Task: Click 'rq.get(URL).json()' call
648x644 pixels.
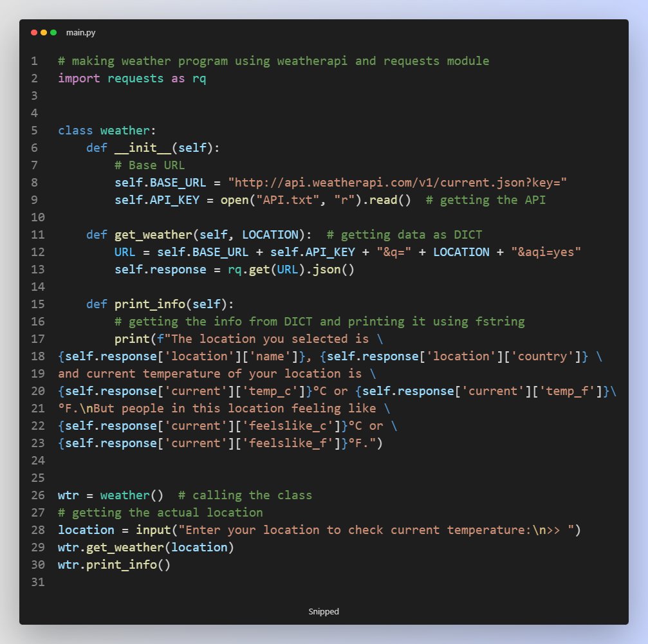Action: (291, 270)
